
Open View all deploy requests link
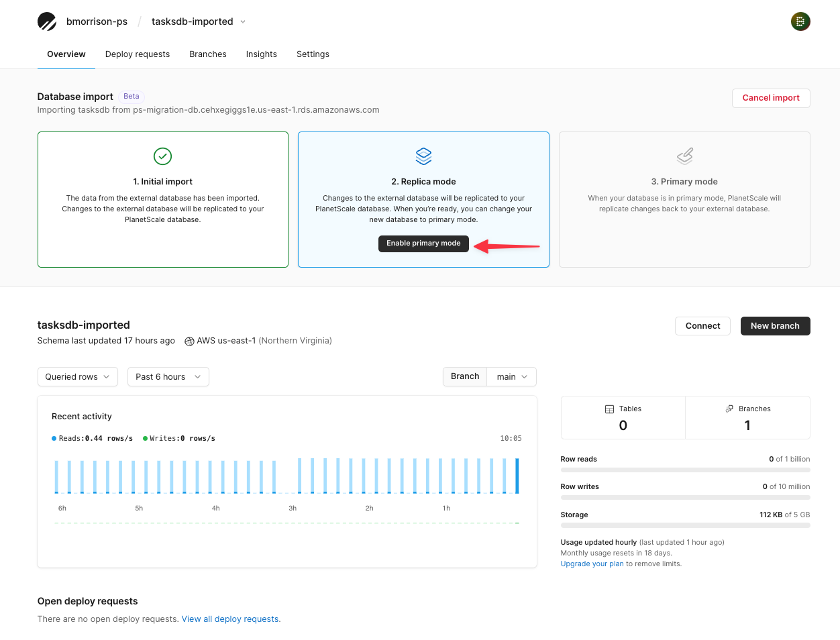click(231, 619)
